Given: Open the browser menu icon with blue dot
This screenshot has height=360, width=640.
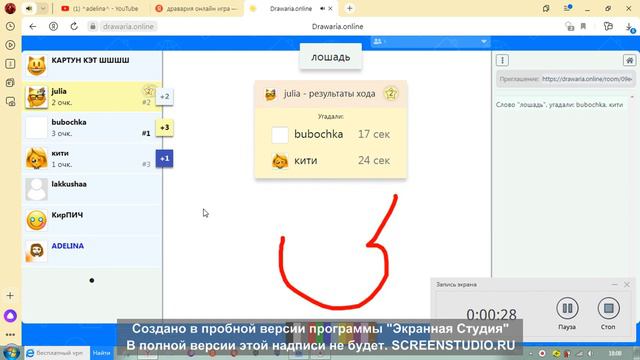Looking at the screenshot, I should click(x=567, y=9).
